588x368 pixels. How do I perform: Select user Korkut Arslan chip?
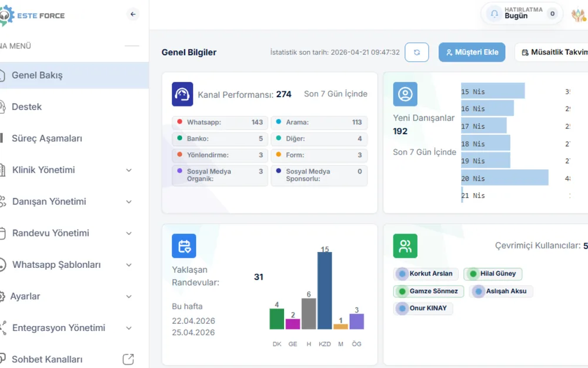(426, 274)
